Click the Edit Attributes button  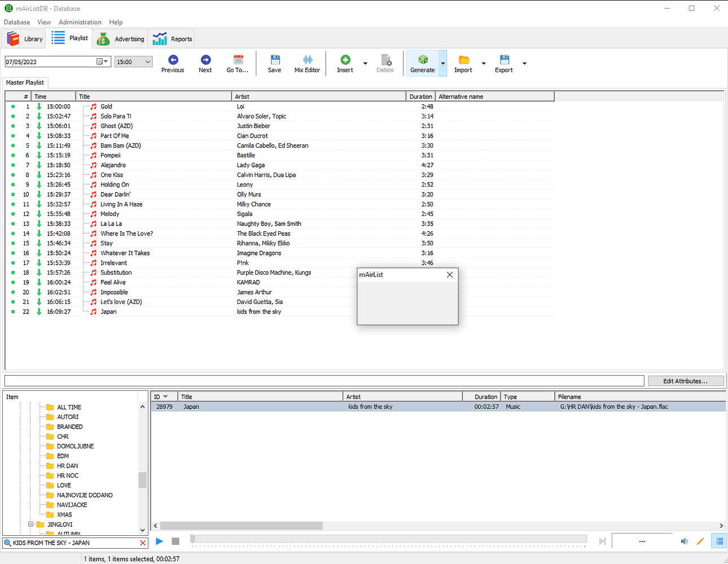pyautogui.click(x=685, y=381)
